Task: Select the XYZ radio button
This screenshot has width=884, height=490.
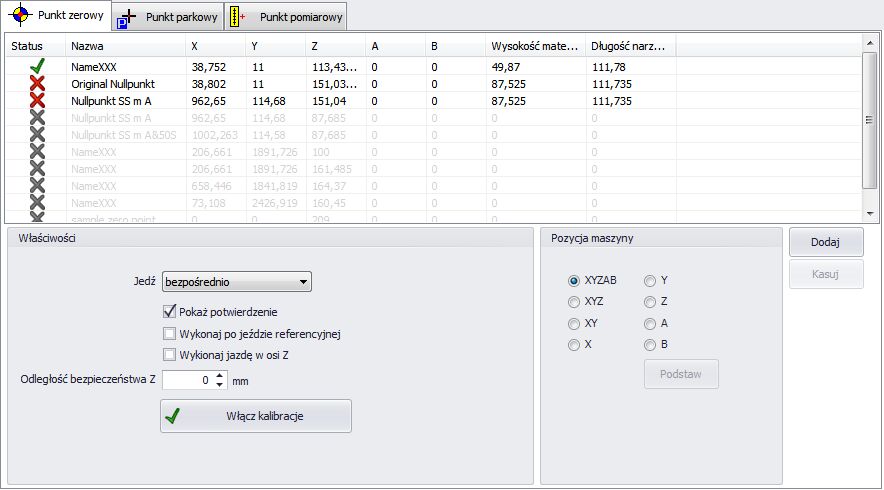Action: [574, 302]
